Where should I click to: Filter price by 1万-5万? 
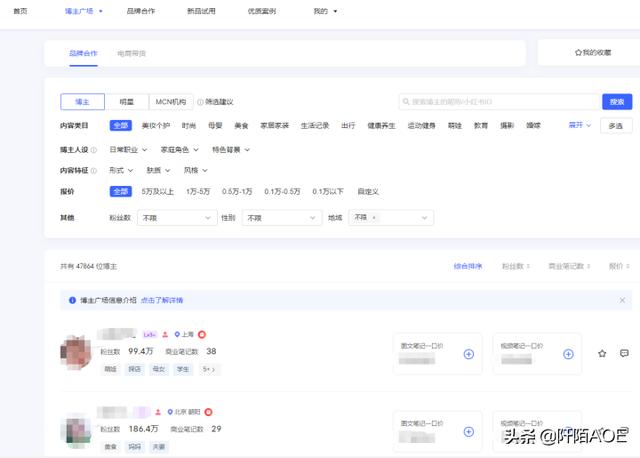[x=198, y=191]
